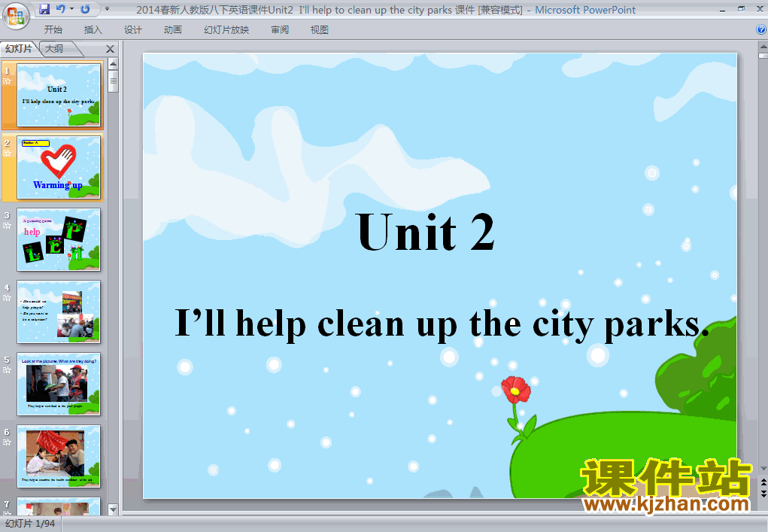Click animation star icon beside slide 3
768x532 pixels.
pyautogui.click(x=7, y=226)
